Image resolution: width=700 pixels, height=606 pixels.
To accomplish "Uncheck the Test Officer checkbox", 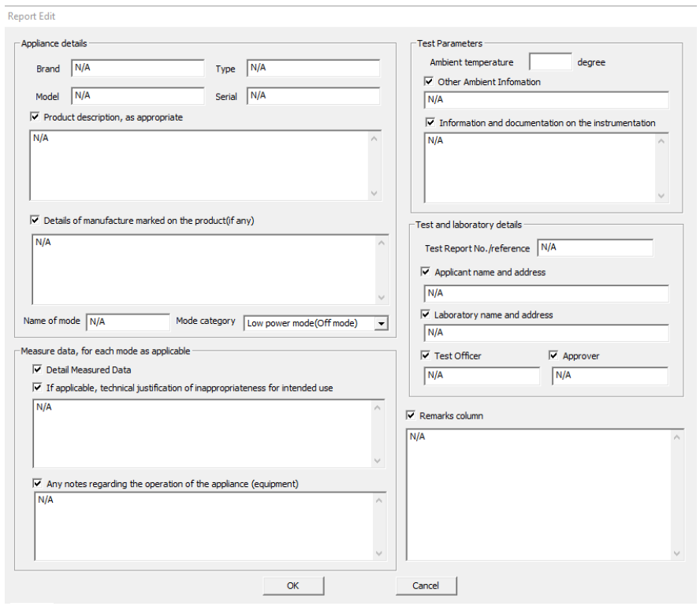I will click(426, 356).
